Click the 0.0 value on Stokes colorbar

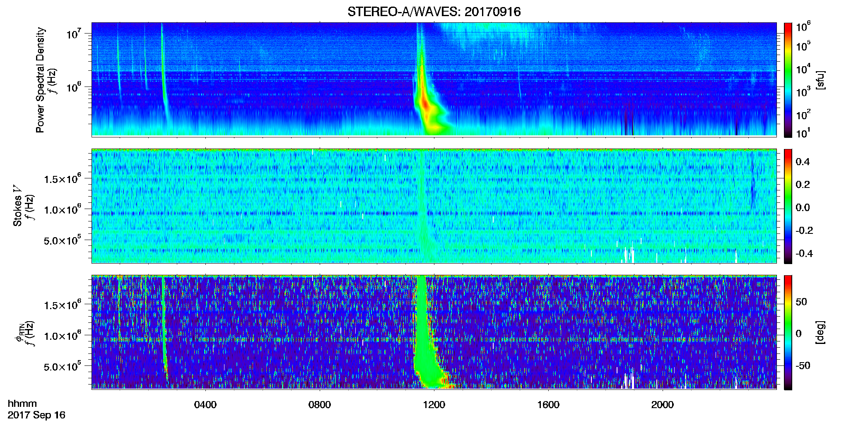click(x=803, y=207)
